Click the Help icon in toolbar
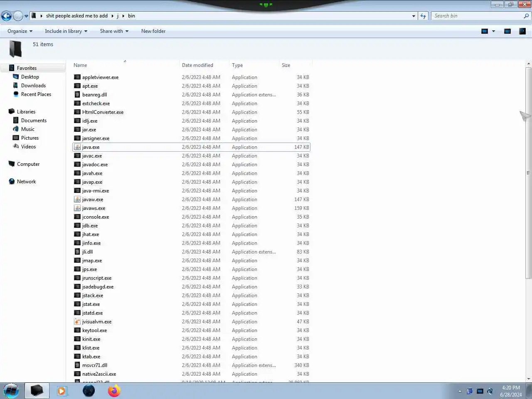This screenshot has height=399, width=532. click(x=522, y=31)
